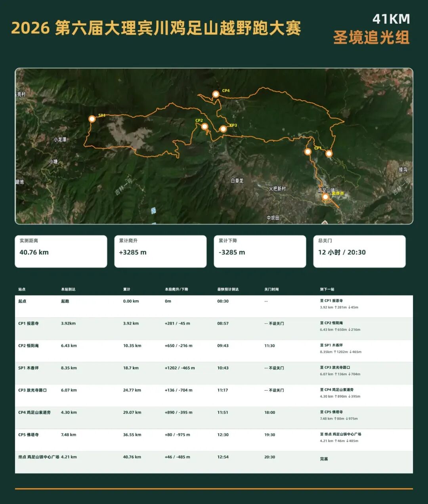Select the 关门时间 column header
Screen dimensions: 428x504
tap(271, 289)
